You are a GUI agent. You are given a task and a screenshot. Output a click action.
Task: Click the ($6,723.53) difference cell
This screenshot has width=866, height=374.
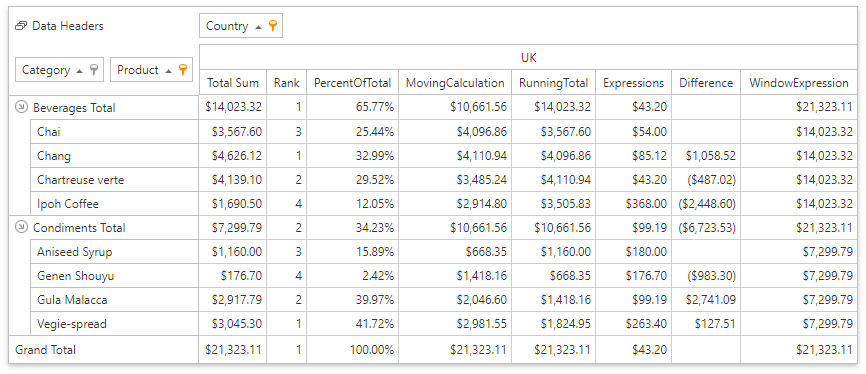click(706, 228)
